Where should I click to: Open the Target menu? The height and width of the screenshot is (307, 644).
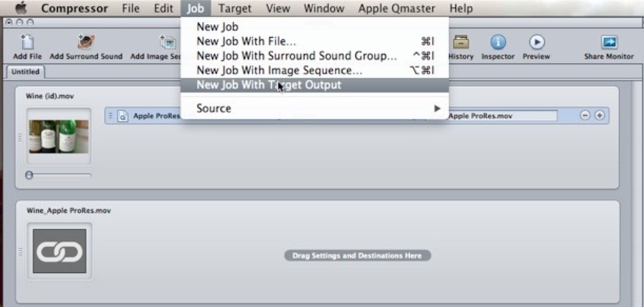[235, 8]
